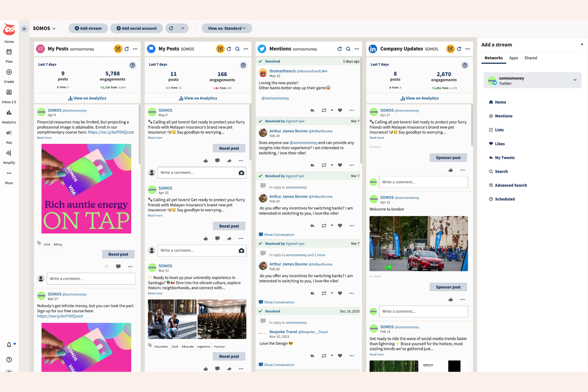Screen dimensions: 588x392
Task: Sponsor the LinkedIn Apr 27 post
Action: coord(448,158)
